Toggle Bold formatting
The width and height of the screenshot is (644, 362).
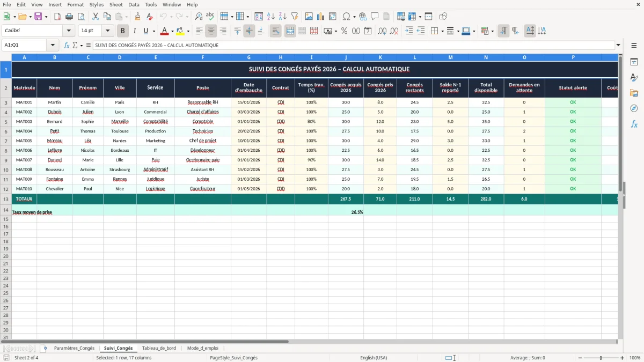(x=122, y=31)
